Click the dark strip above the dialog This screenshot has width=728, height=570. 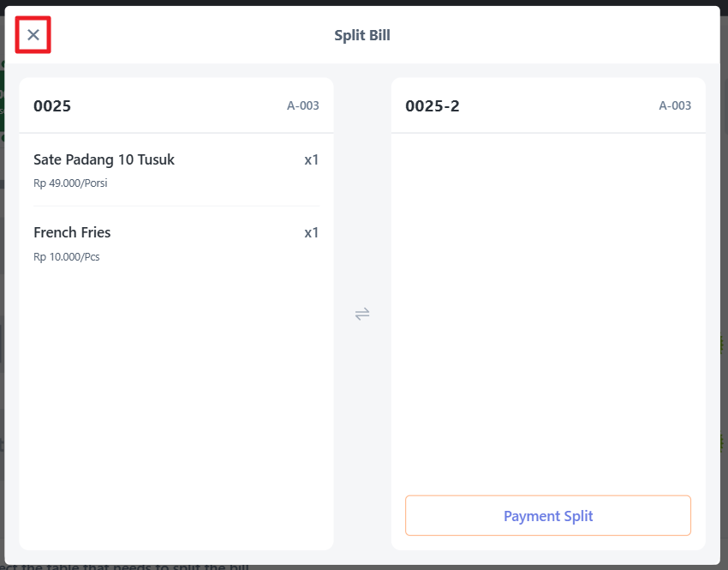point(364,3)
